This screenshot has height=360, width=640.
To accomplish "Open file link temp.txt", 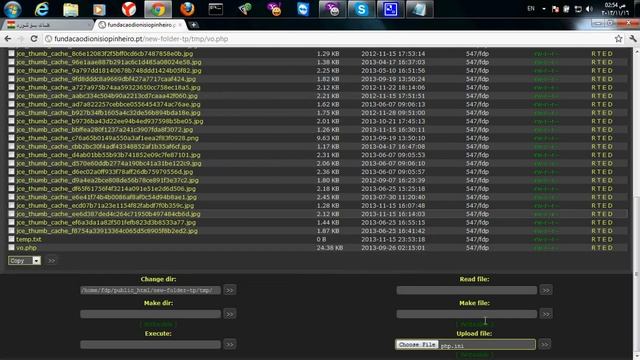I will click(x=29, y=240).
